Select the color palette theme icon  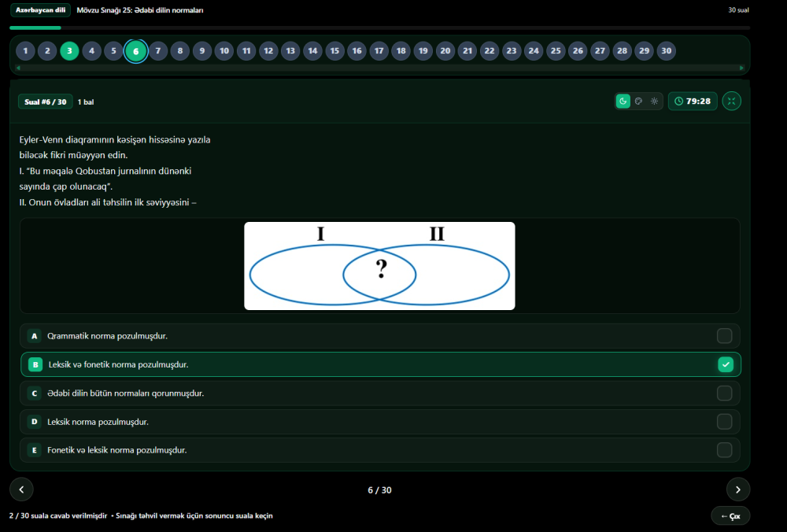tap(638, 102)
